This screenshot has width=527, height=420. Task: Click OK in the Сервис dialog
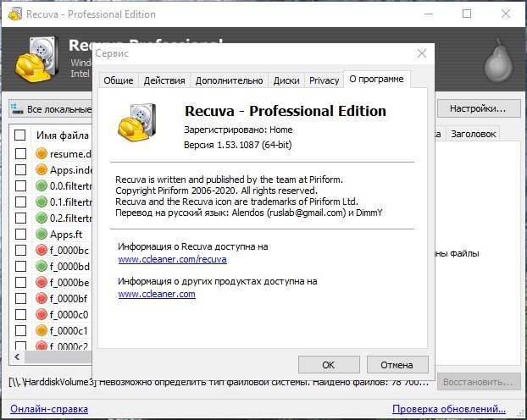(x=329, y=365)
